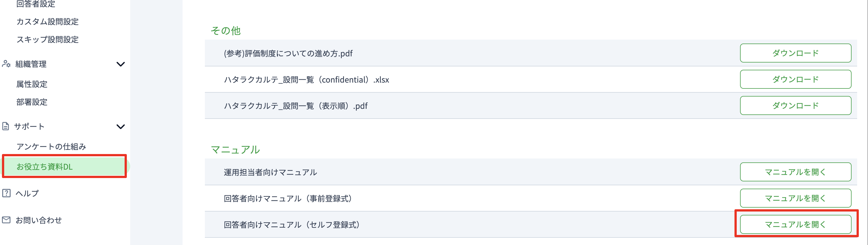Download (参考)評価制度についての進め方.pdf

tap(795, 53)
